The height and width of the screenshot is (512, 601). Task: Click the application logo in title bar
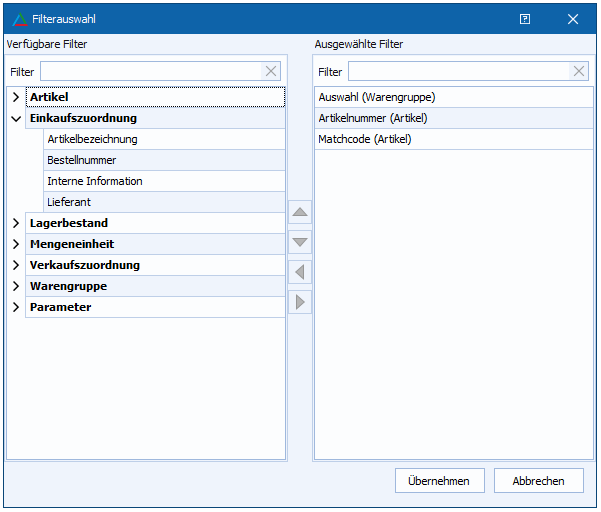20,19
